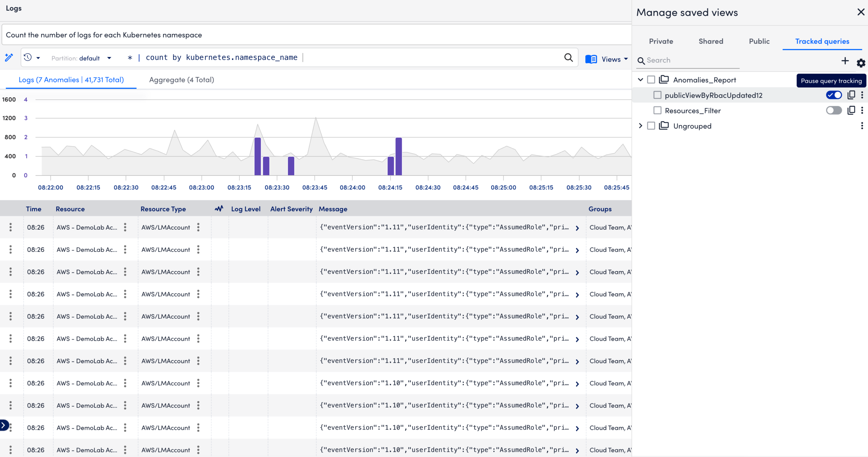Select the Logs (7 Anomalies) tab
Viewport: 868px width, 457px height.
[71, 80]
